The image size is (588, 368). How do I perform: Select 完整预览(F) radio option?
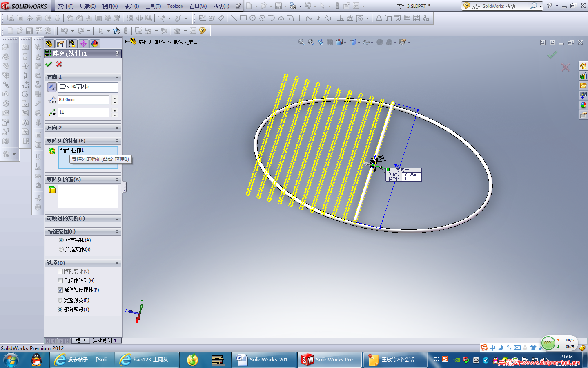click(60, 300)
